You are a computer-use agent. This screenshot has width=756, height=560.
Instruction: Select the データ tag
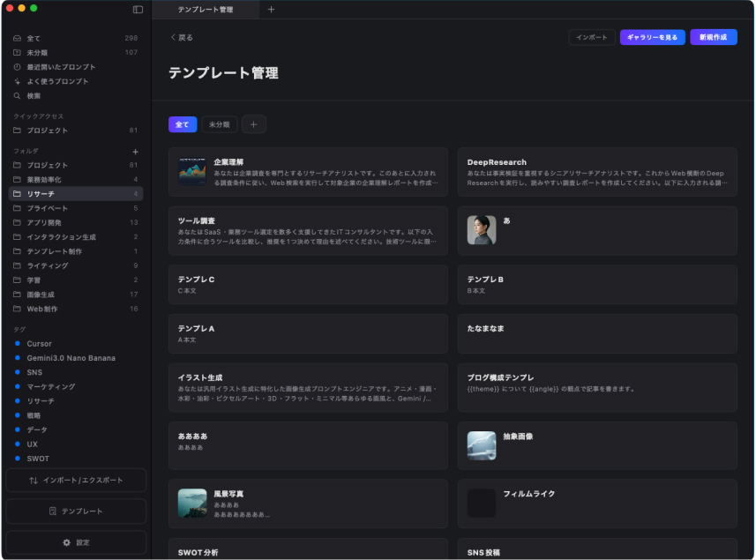76,429
